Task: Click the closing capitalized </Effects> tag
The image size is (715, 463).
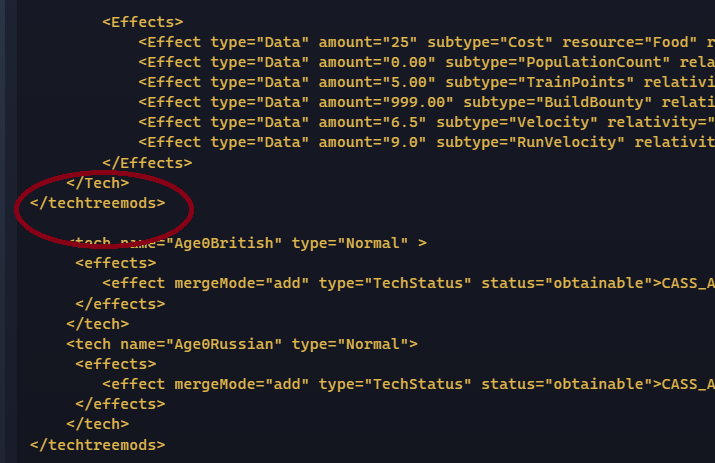Action: (x=147, y=162)
